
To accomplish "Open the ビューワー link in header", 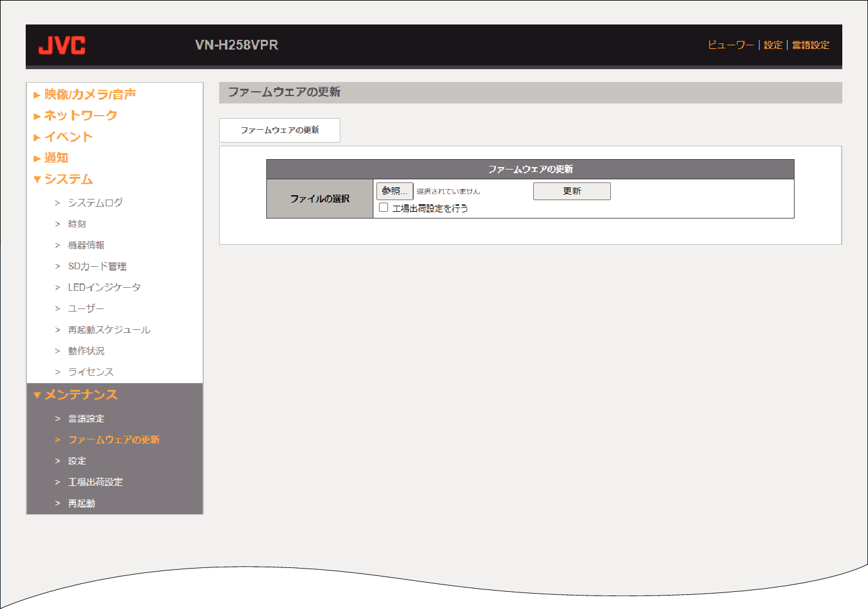I will (731, 45).
